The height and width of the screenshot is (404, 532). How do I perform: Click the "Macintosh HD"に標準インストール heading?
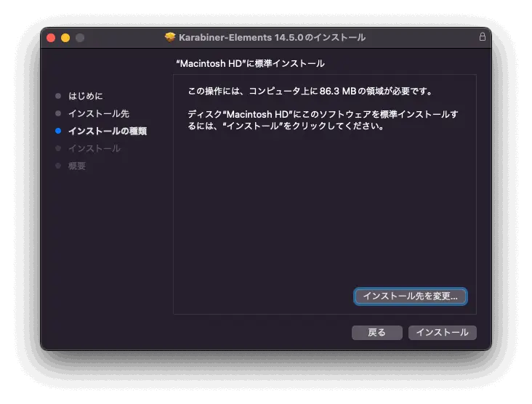pos(250,63)
